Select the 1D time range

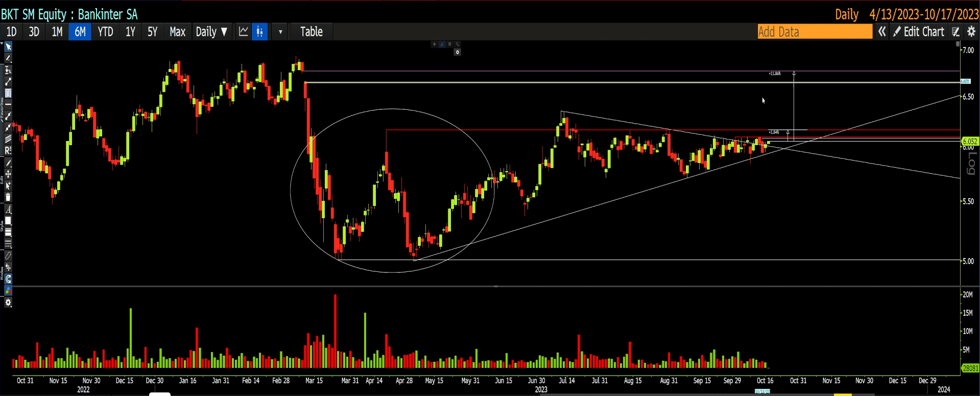pyautogui.click(x=11, y=32)
